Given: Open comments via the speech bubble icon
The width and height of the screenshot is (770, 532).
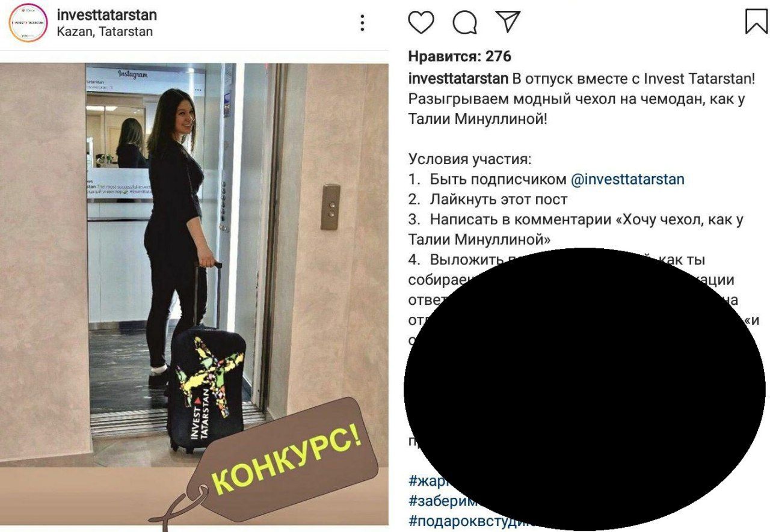Looking at the screenshot, I should pyautogui.click(x=465, y=22).
